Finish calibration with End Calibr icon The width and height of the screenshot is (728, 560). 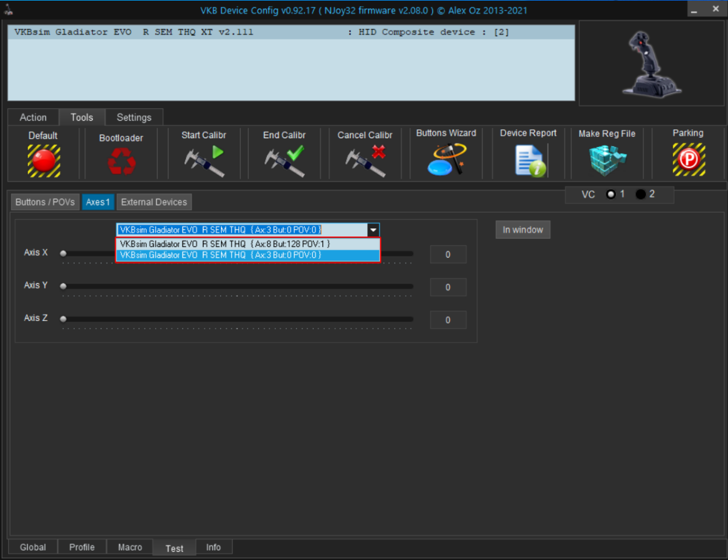click(x=284, y=161)
